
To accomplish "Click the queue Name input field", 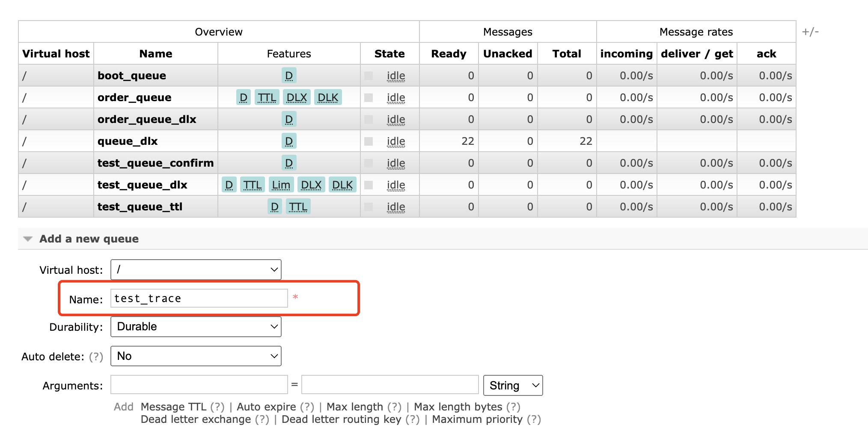I will [199, 299].
